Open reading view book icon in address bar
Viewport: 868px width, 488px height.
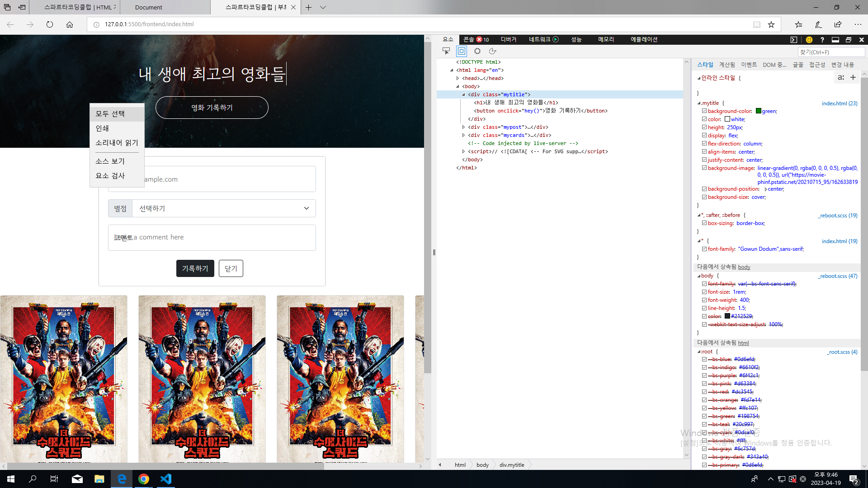757,24
